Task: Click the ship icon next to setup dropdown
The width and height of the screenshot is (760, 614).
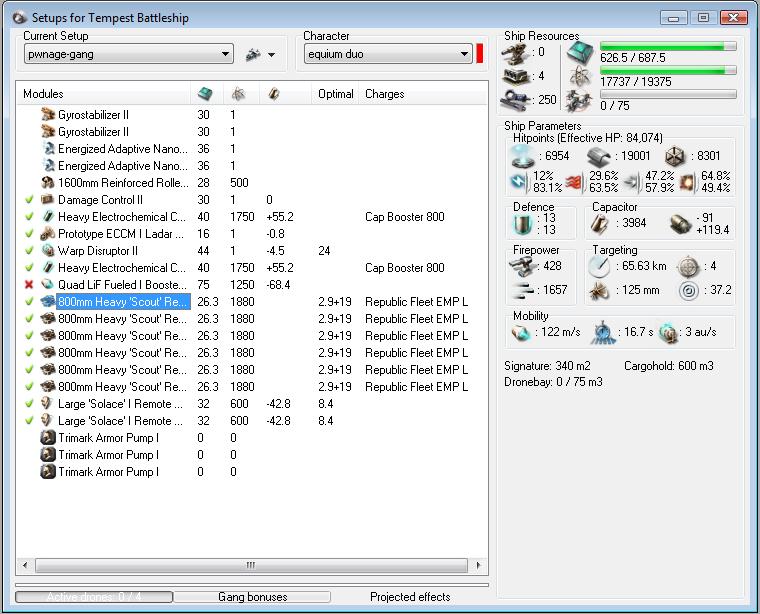Action: pos(253,54)
